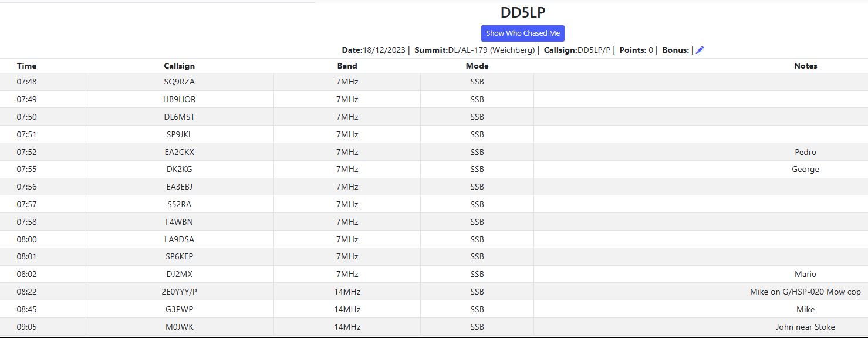Click the George note for DK2KG
Viewport: 868px width, 345px height.
(x=805, y=170)
